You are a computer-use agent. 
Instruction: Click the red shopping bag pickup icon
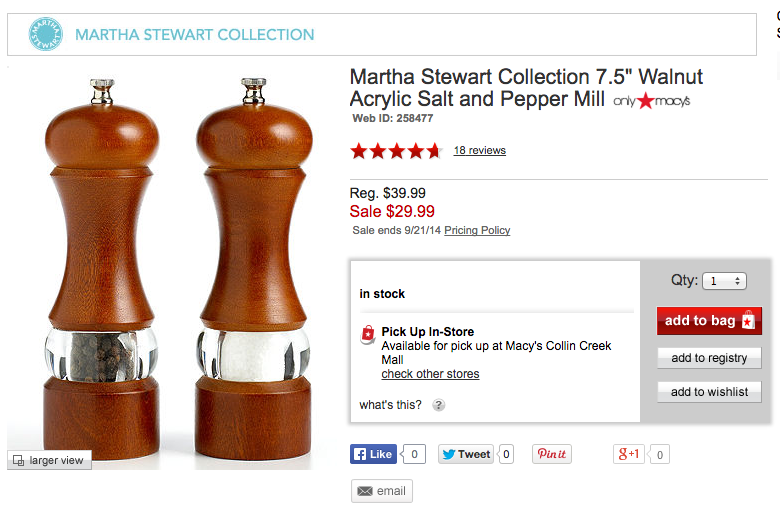tap(367, 334)
